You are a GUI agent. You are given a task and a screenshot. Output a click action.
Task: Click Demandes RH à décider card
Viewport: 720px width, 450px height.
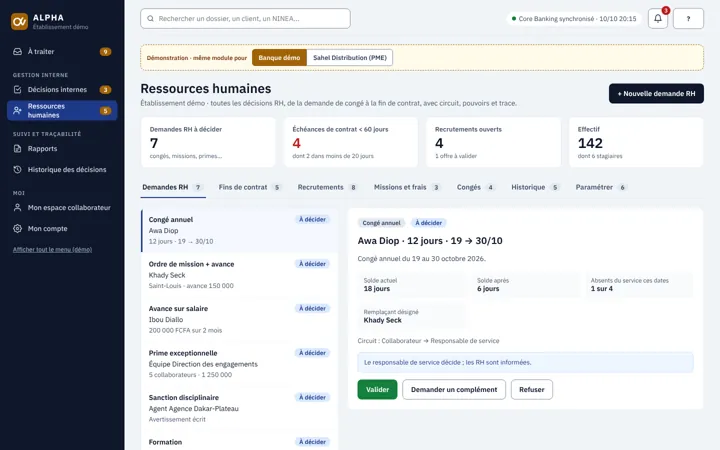click(208, 142)
